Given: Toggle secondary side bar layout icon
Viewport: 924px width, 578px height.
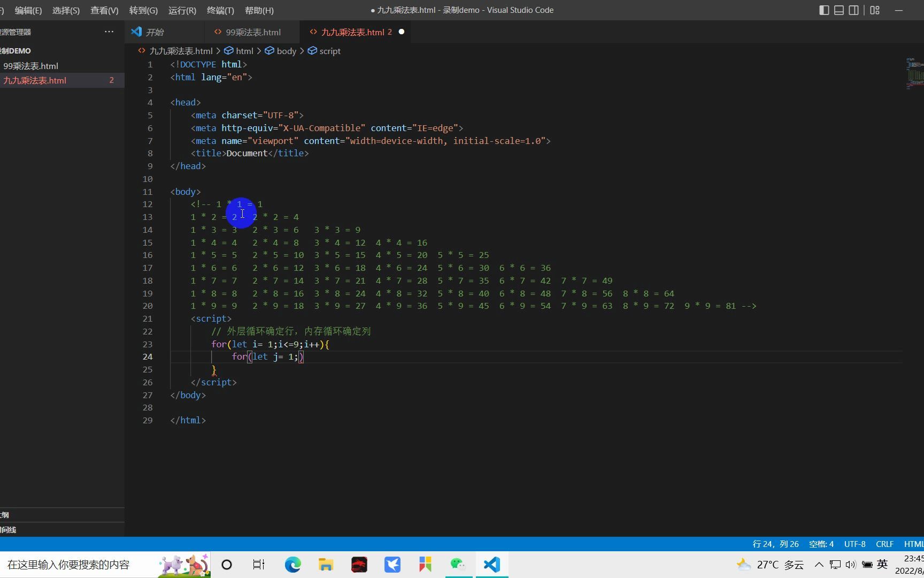Looking at the screenshot, I should 854,10.
